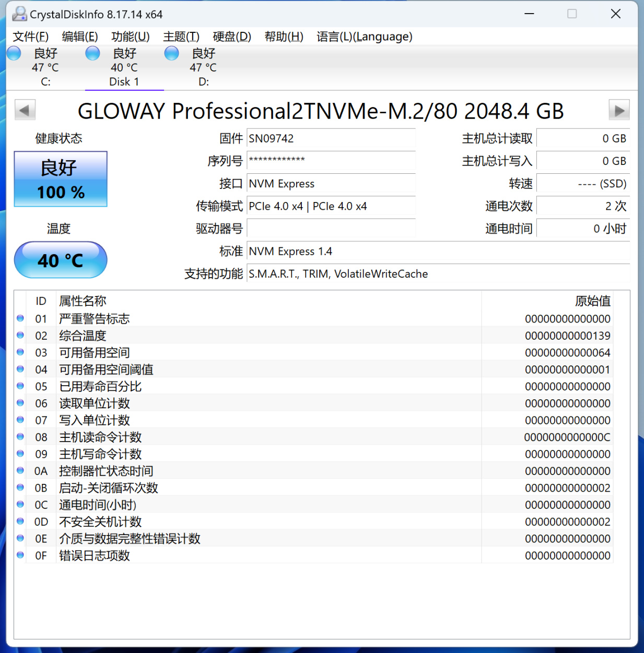644x653 pixels.
Task: Click the 40 °C temperature button
Action: pyautogui.click(x=61, y=260)
